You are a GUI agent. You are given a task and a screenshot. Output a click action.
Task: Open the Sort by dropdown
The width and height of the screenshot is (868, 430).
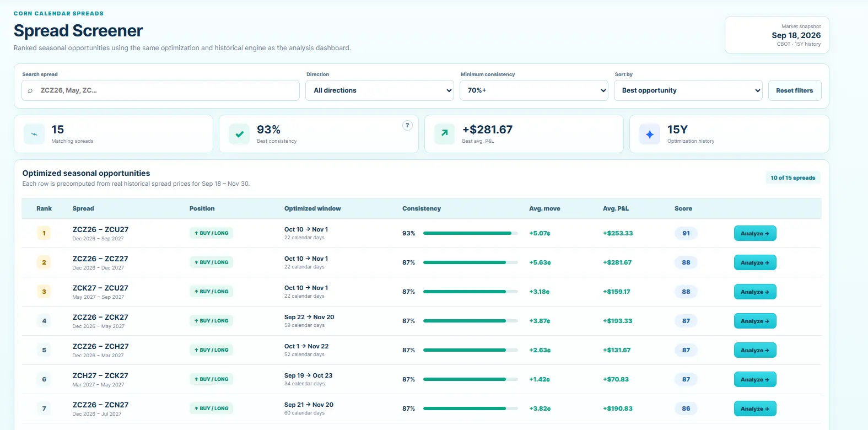(x=688, y=90)
